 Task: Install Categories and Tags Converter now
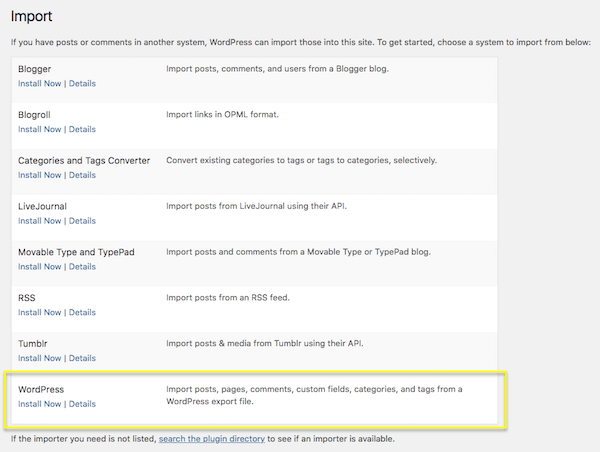click(x=39, y=175)
